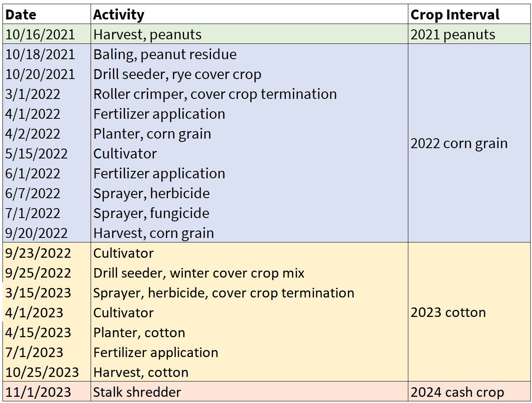This screenshot has width=532, height=403.
Task: Select the "Planter, corn grain" activity cell
Action: pyautogui.click(x=152, y=134)
